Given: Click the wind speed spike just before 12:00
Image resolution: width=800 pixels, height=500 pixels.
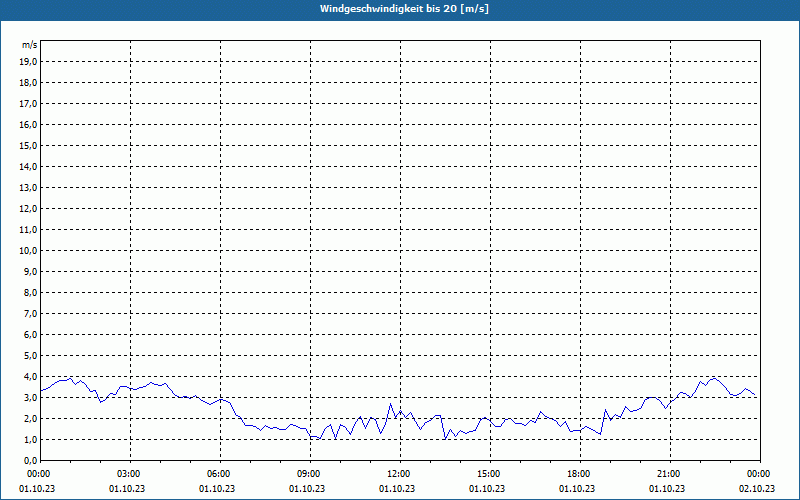Looking at the screenshot, I should [x=390, y=404].
